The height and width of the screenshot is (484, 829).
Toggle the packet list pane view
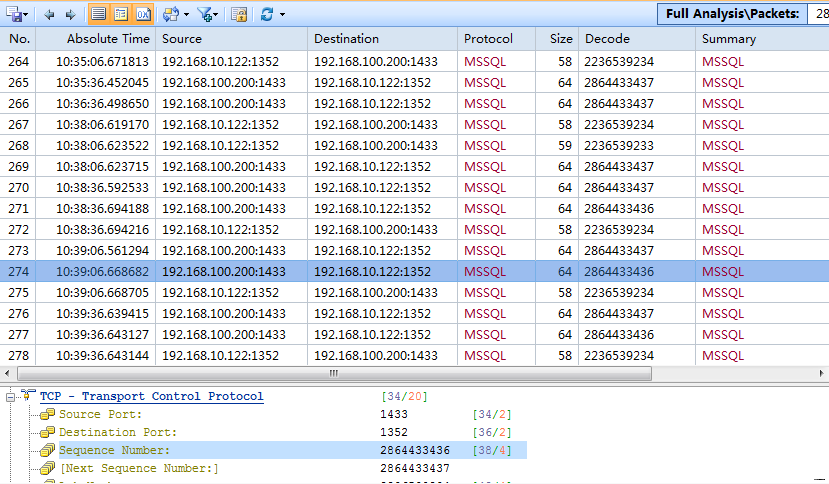(98, 14)
